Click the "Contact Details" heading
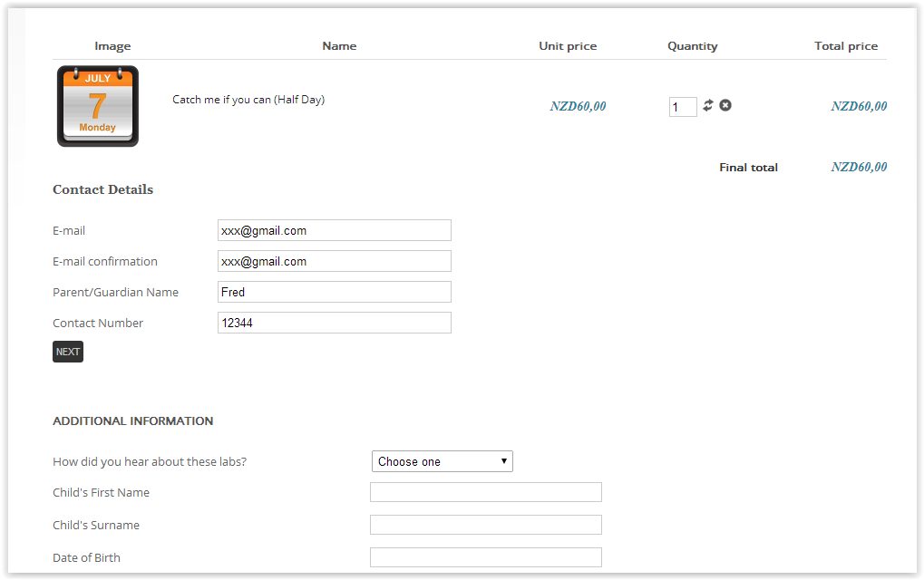Screen dimensions: 924x580 tap(102, 189)
